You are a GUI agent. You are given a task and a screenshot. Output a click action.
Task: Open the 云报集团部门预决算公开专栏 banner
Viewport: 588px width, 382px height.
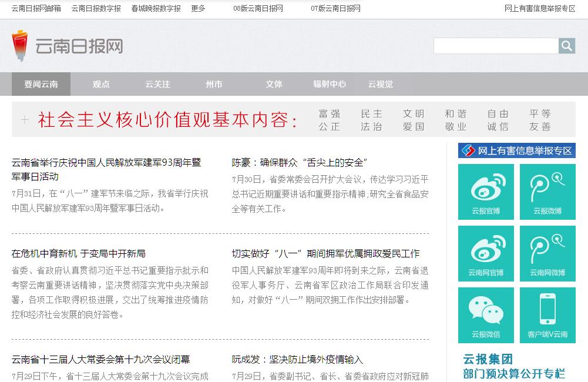(514, 366)
